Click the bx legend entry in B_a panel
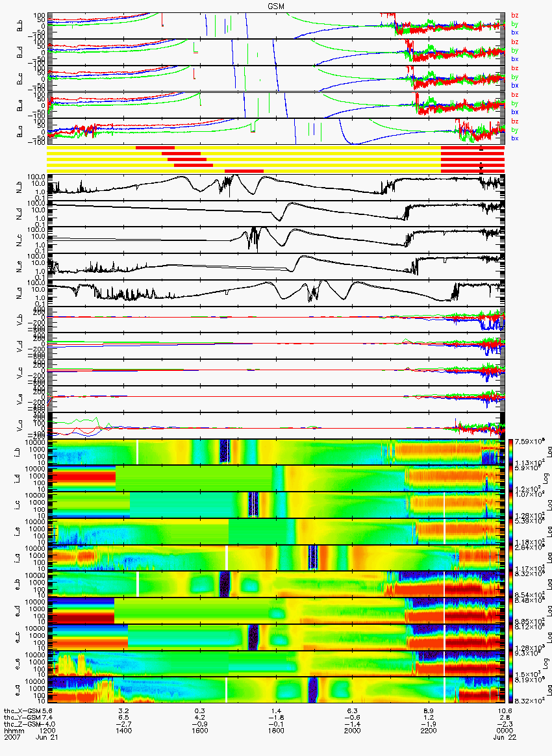This screenshot has height=756, width=552. tap(515, 138)
